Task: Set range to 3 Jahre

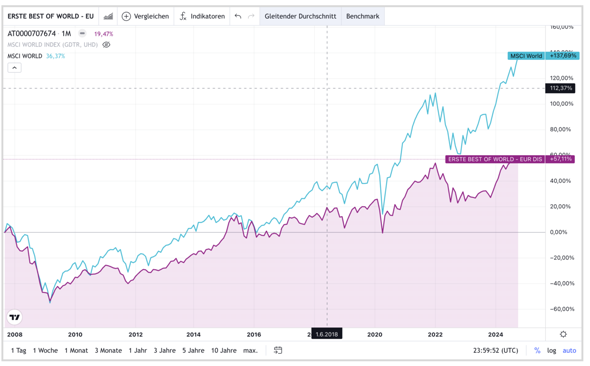Action: coord(164,350)
